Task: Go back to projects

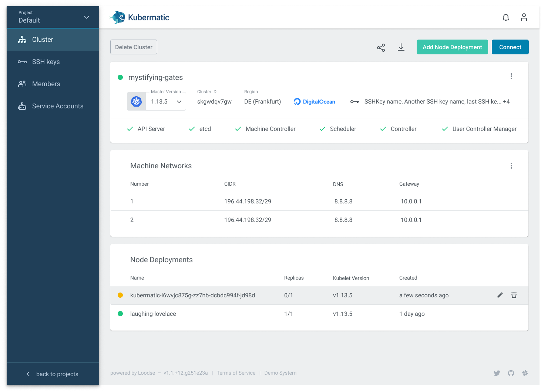Action: pos(53,374)
